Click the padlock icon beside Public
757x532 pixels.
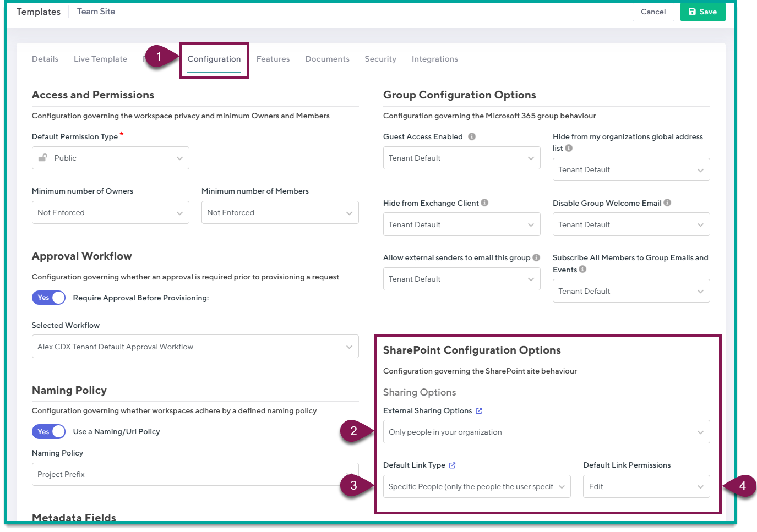pyautogui.click(x=43, y=158)
